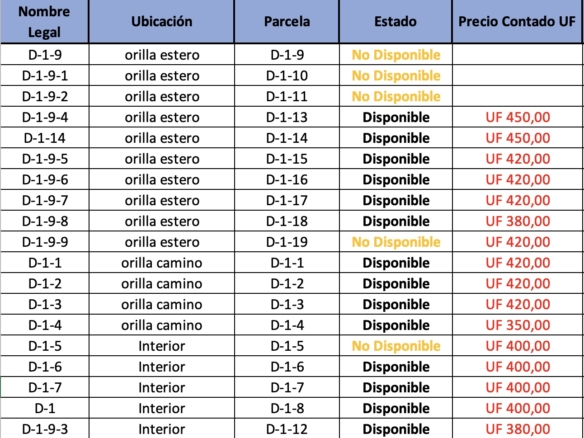Click the UF 350,00 price cell
This screenshot has width=584, height=438.
click(517, 325)
